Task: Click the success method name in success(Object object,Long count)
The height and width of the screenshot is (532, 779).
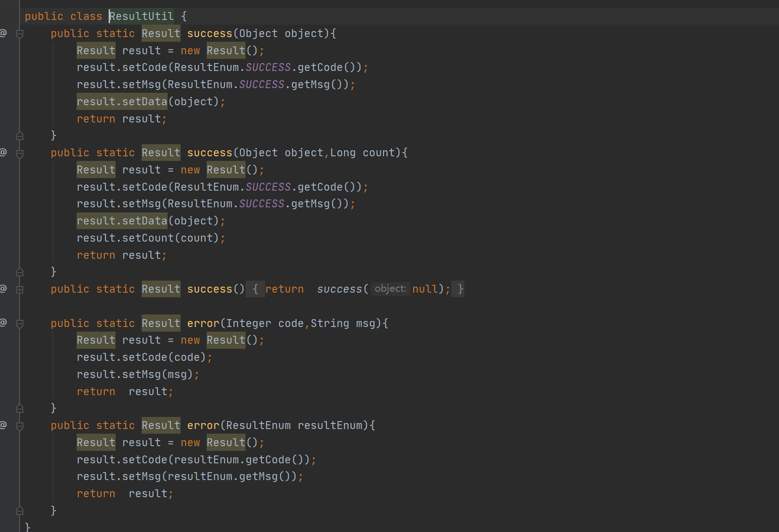Action: click(x=209, y=153)
